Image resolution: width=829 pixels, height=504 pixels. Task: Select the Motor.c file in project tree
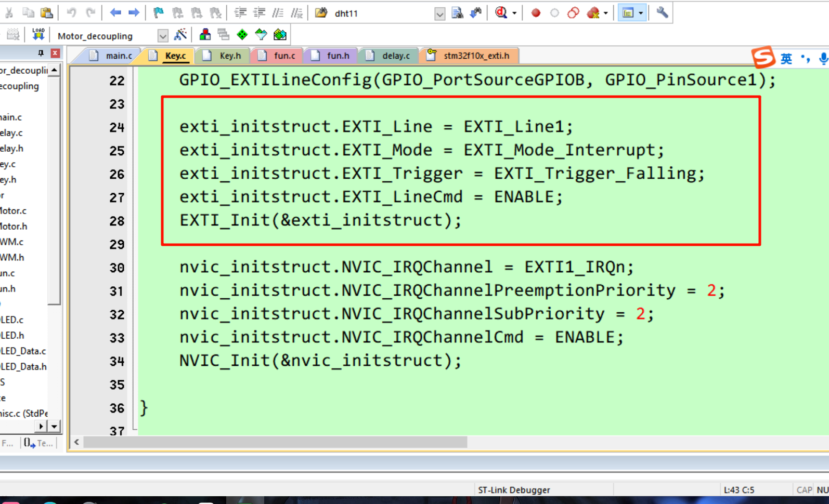point(13,210)
